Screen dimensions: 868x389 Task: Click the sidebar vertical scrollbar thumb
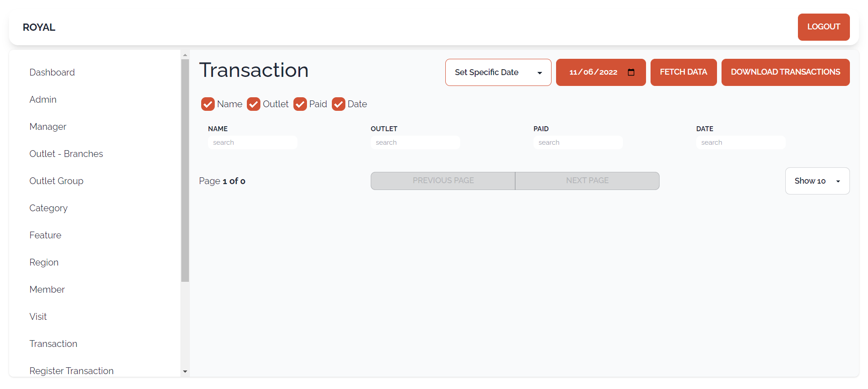click(185, 171)
